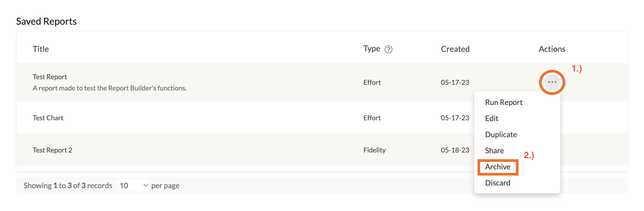Click the Test Report 2 title
644x211 pixels.
pyautogui.click(x=52, y=150)
